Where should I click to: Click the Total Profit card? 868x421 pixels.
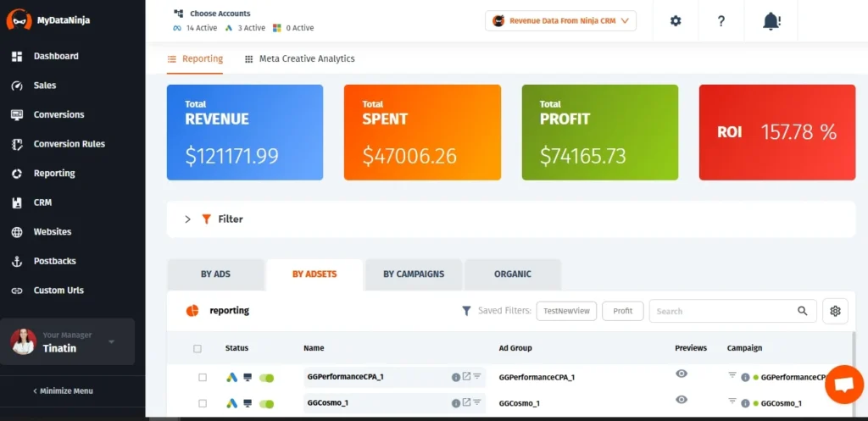600,132
